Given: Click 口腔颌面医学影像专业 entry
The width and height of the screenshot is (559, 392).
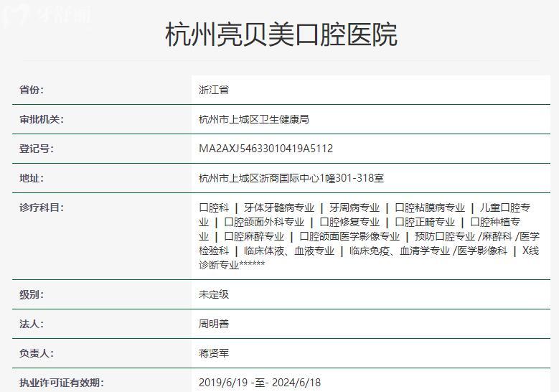Looking at the screenshot, I should pyautogui.click(x=349, y=236).
